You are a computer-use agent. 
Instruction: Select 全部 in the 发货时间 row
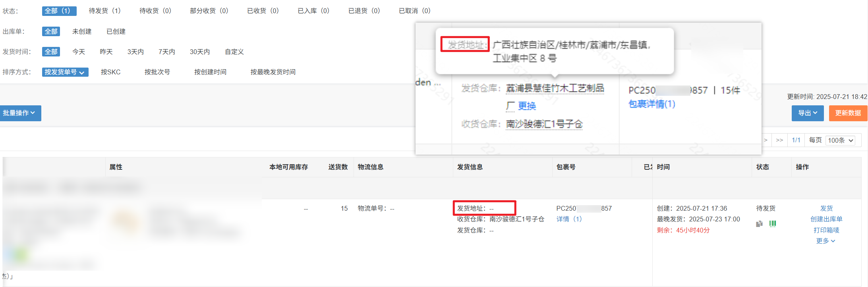pyautogui.click(x=51, y=52)
